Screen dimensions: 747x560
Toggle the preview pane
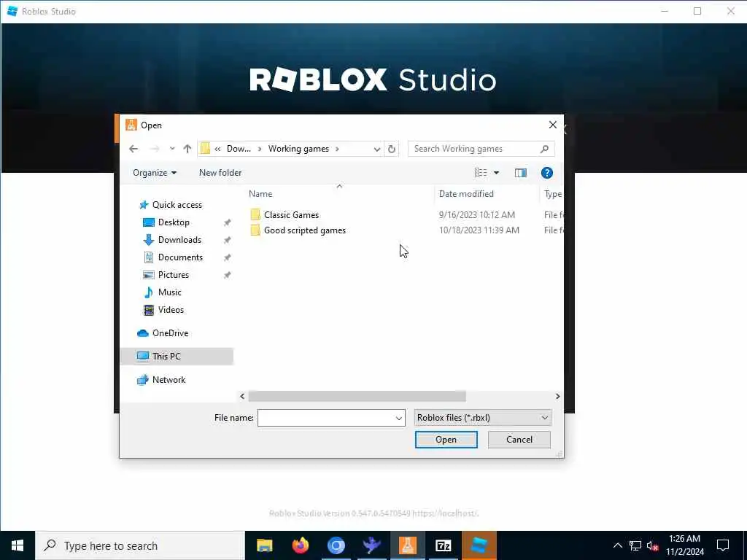pyautogui.click(x=520, y=173)
